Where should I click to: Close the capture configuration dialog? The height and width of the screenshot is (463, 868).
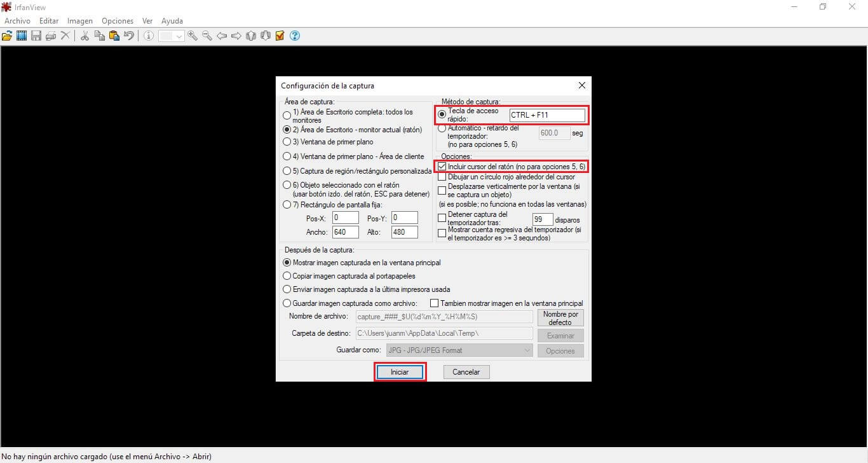[582, 85]
